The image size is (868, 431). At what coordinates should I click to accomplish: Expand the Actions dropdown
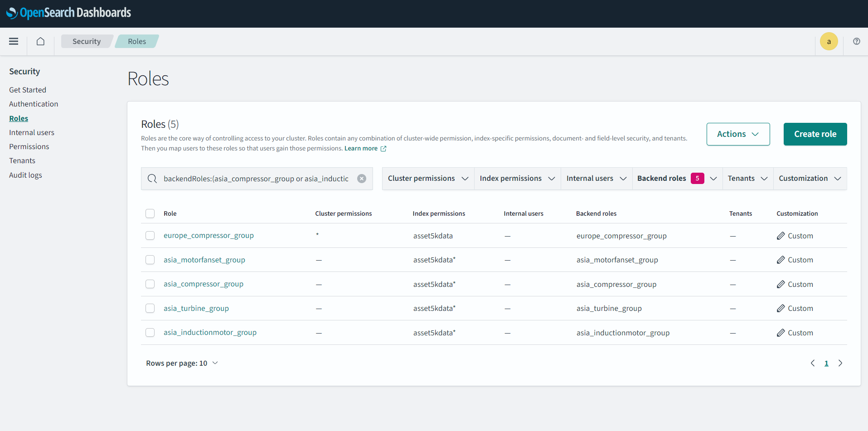738,134
